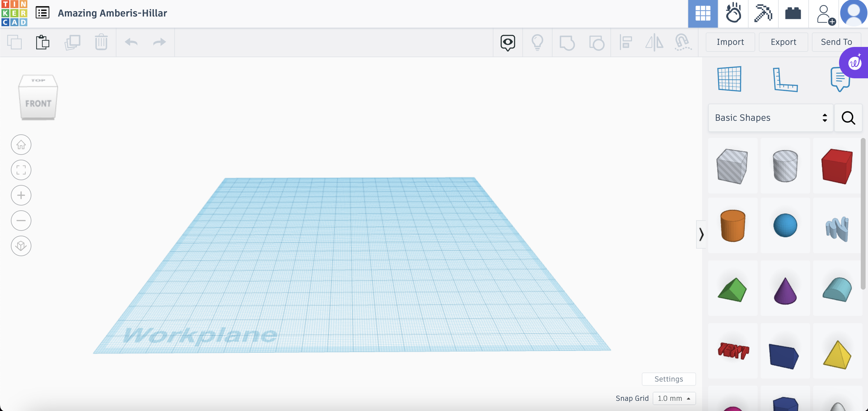Viewport: 868px width, 411px height.
Task: Open the Snap Grid dropdown
Action: pyautogui.click(x=674, y=398)
